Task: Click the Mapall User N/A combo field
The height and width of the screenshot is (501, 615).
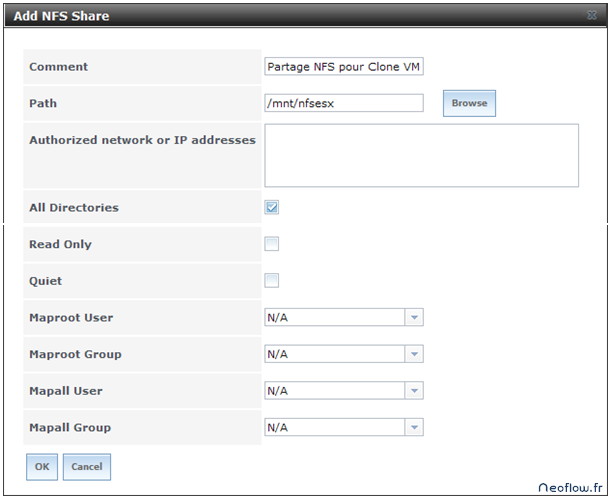Action: (x=334, y=391)
